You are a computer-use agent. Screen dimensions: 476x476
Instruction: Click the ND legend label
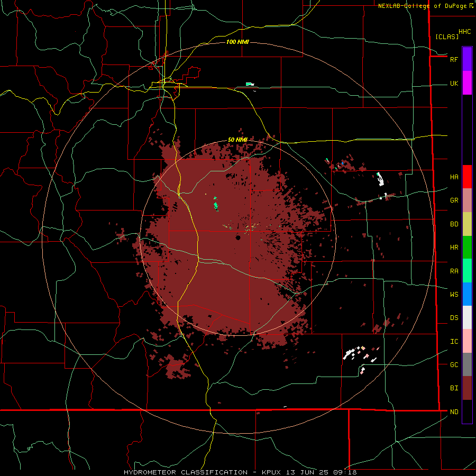[454, 411]
